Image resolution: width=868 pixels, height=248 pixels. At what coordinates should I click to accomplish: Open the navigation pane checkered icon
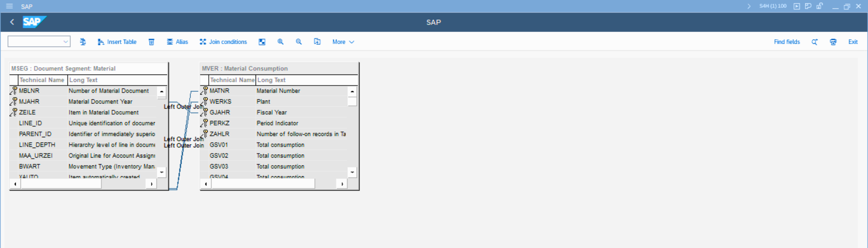[262, 42]
